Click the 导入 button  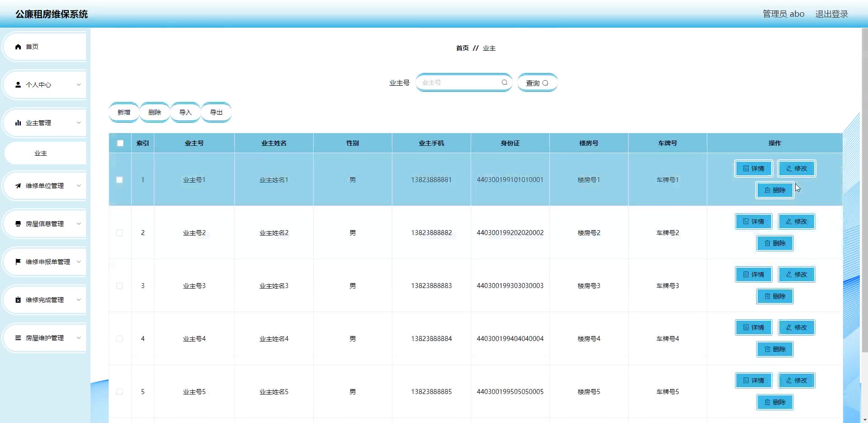point(186,112)
